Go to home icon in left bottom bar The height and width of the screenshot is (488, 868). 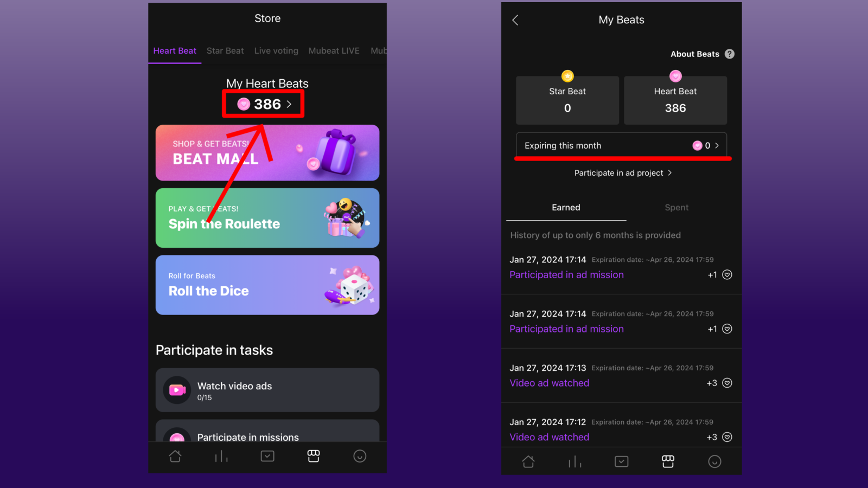(175, 456)
